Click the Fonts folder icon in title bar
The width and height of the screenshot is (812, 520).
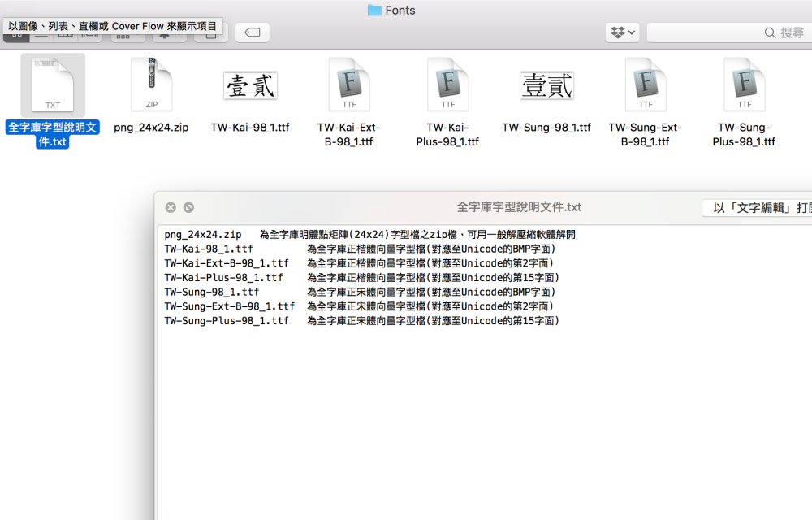374,11
